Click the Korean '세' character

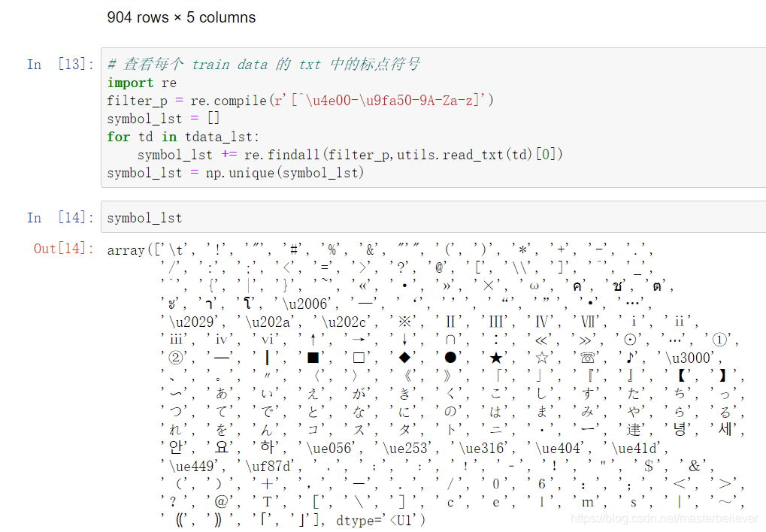[725, 429]
